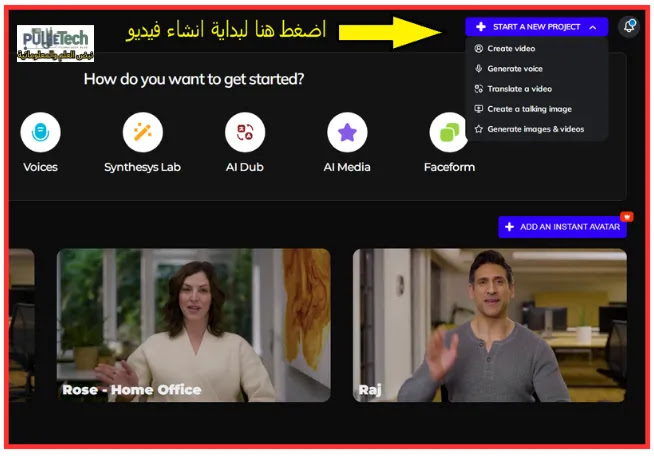Click Start a New Project button
The image size is (654, 456).
(536, 27)
